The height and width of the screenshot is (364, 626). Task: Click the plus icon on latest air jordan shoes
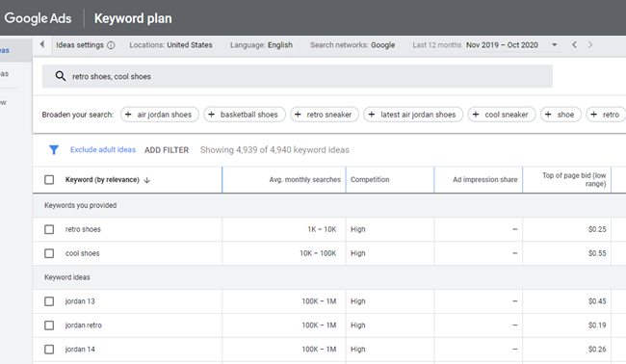(372, 115)
